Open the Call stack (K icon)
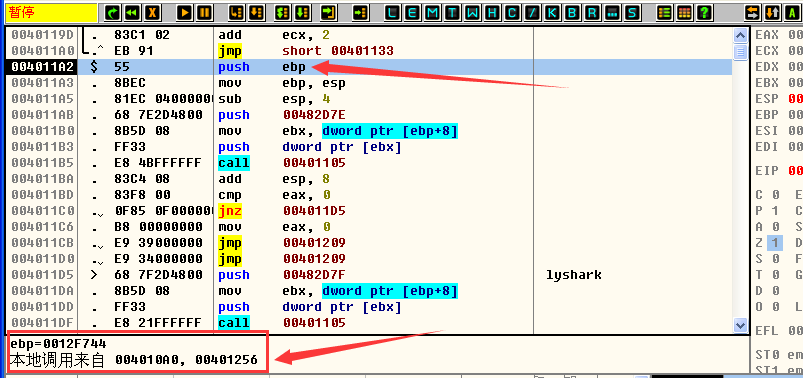The height and width of the screenshot is (378, 803). pos(552,12)
